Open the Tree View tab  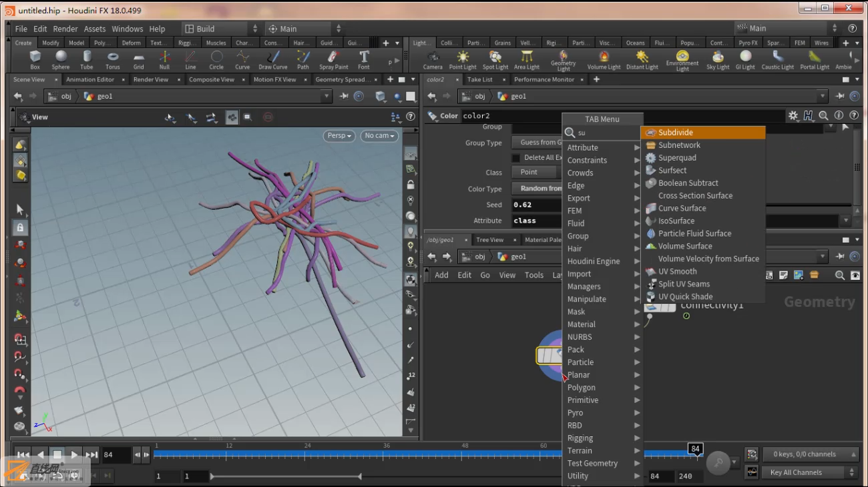coord(489,239)
